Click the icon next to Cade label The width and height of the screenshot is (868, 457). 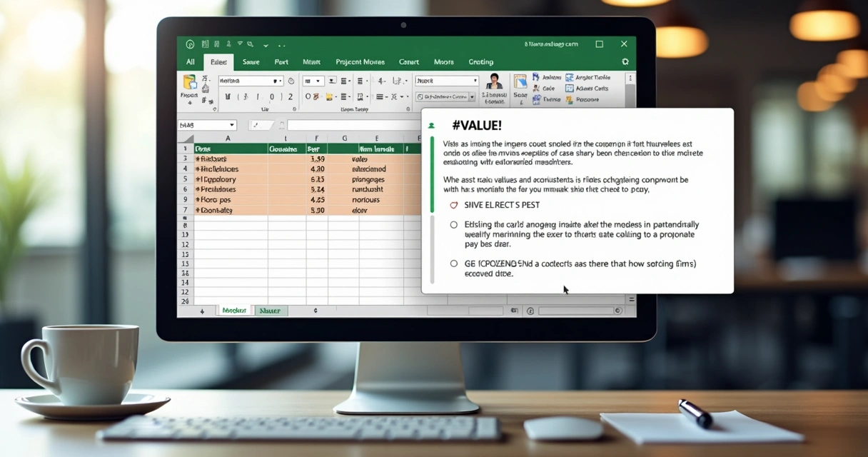(x=536, y=89)
